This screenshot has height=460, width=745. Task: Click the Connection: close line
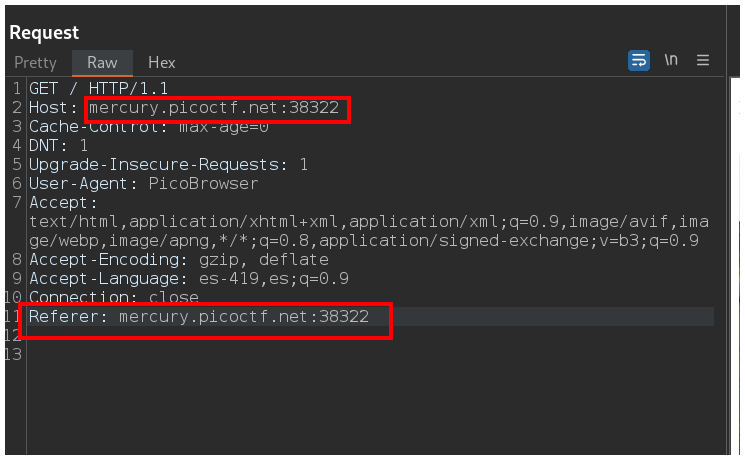(x=114, y=298)
